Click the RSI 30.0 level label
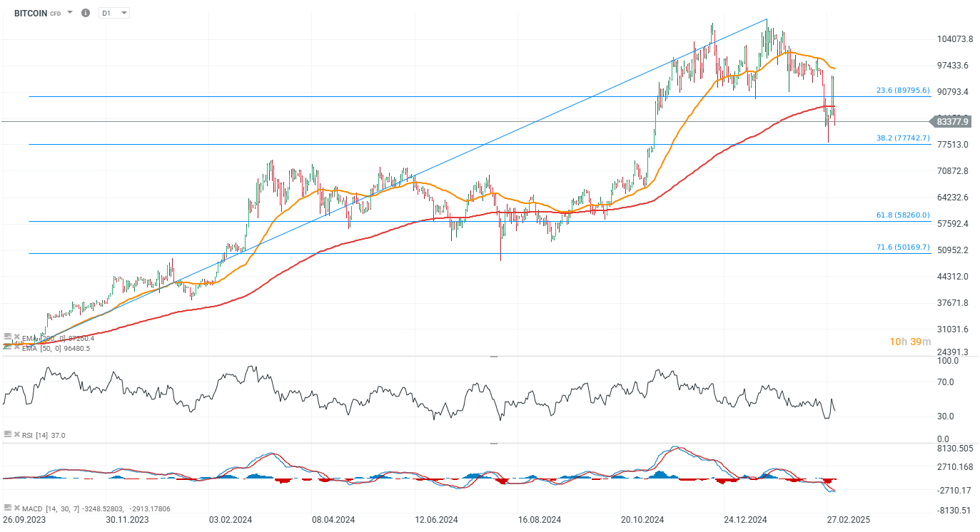 946,416
